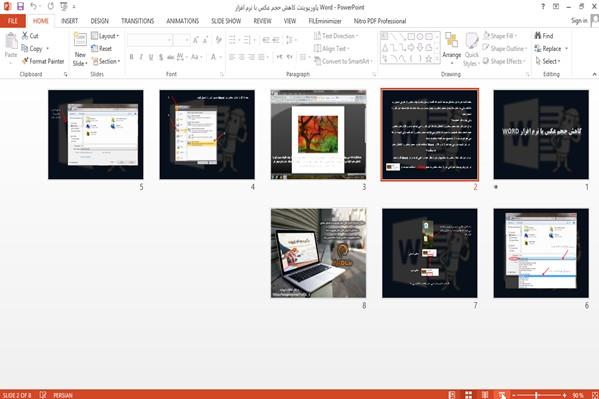Start slideshow from beginning via quick access icon
Image resolution: width=599 pixels, height=399 pixels.
tap(64, 6)
